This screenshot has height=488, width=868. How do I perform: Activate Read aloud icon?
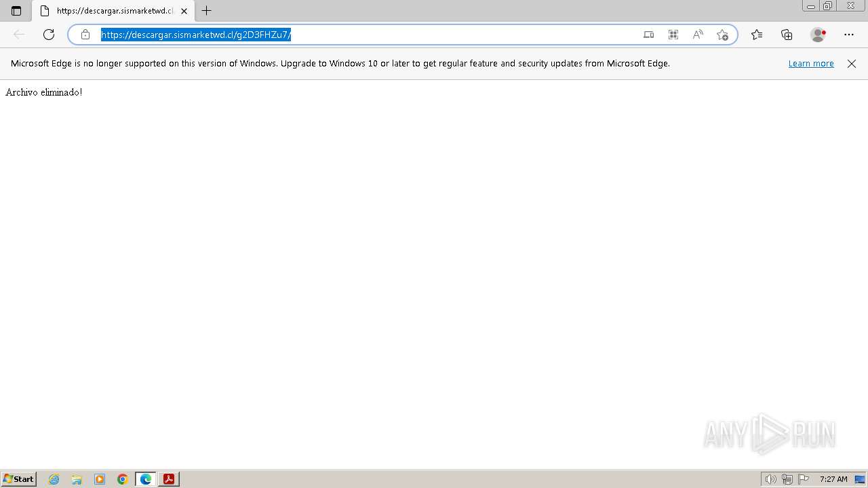(698, 35)
